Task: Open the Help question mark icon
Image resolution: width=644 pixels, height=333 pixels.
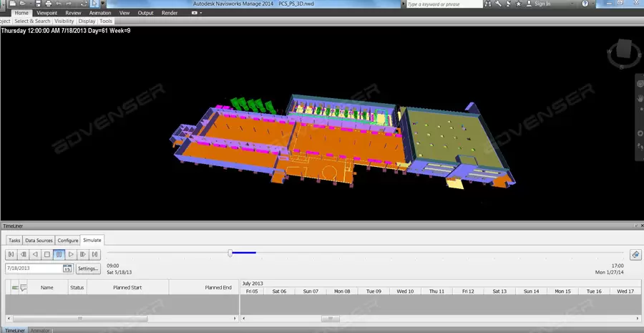Action: 585,4
